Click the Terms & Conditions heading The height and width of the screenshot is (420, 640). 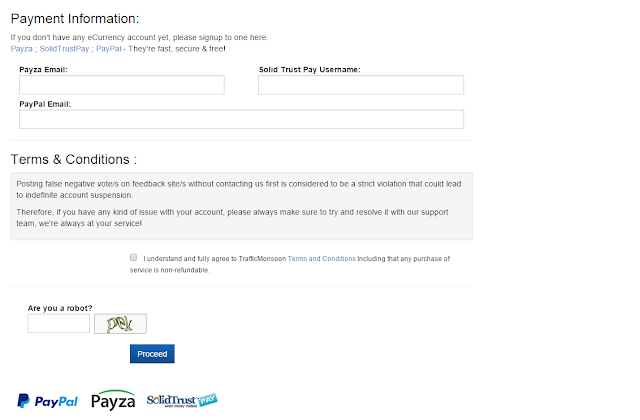pyautogui.click(x=73, y=159)
